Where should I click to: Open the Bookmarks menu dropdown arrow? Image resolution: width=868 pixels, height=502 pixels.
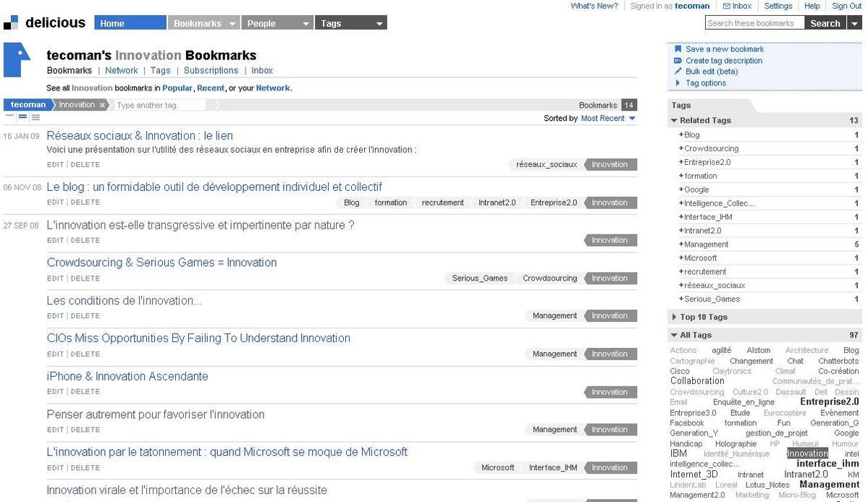click(x=232, y=23)
